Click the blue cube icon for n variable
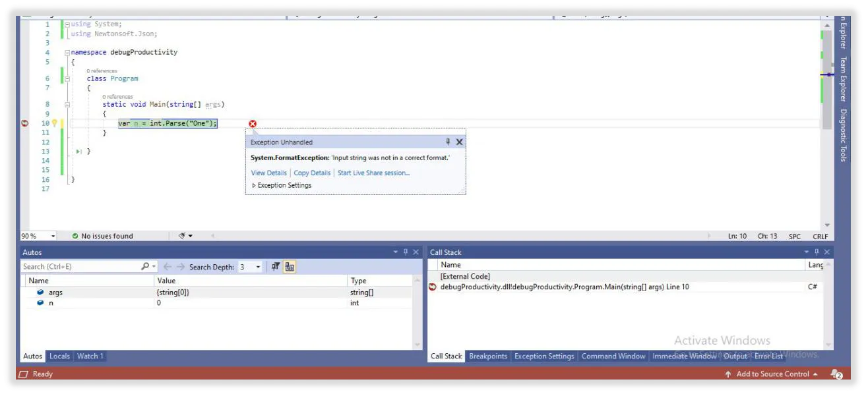Viewport: 868px width, 396px height. (40, 303)
